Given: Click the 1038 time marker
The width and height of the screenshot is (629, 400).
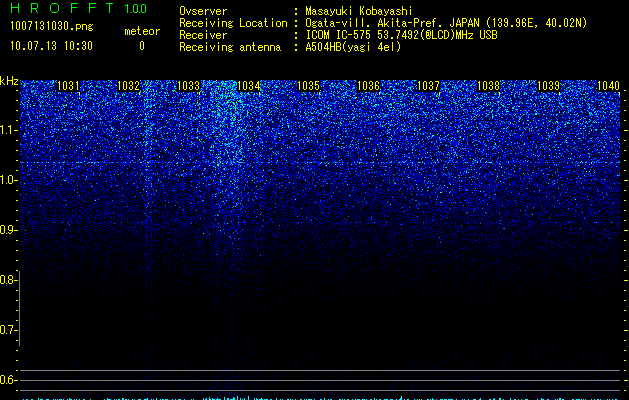Looking at the screenshot, I should point(489,86).
